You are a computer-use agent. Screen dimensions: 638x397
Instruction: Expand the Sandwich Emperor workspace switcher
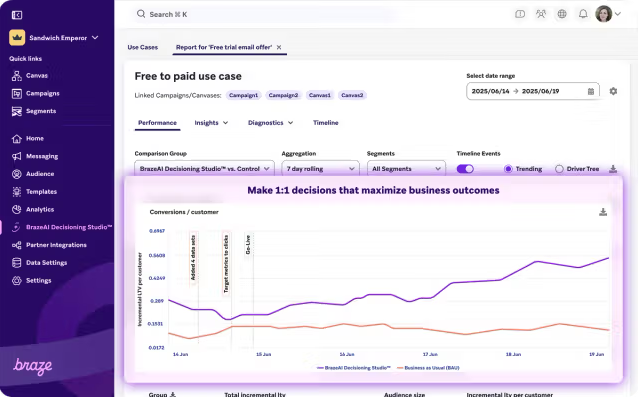tap(95, 37)
